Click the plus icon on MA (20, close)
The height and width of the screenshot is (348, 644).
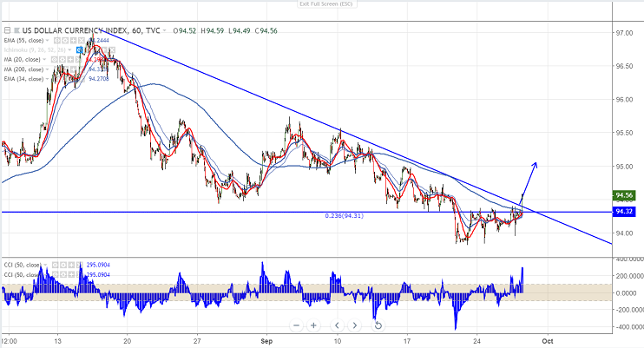[x=70, y=60]
